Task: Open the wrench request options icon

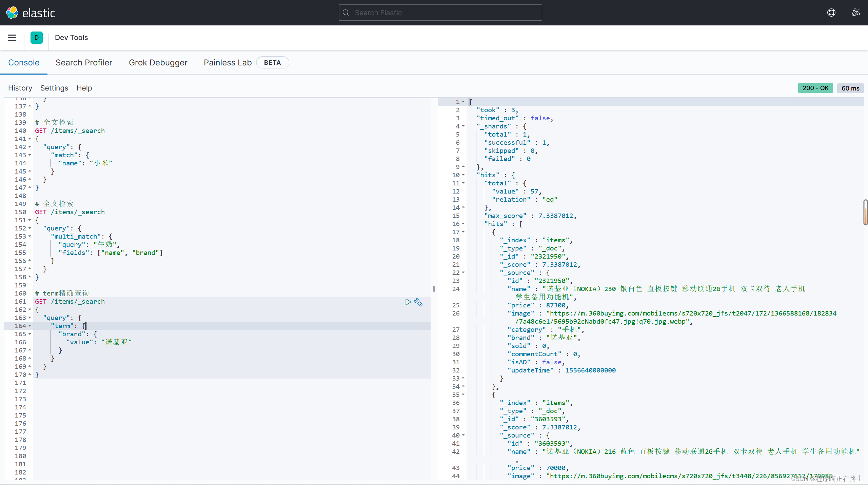Action: pos(418,302)
